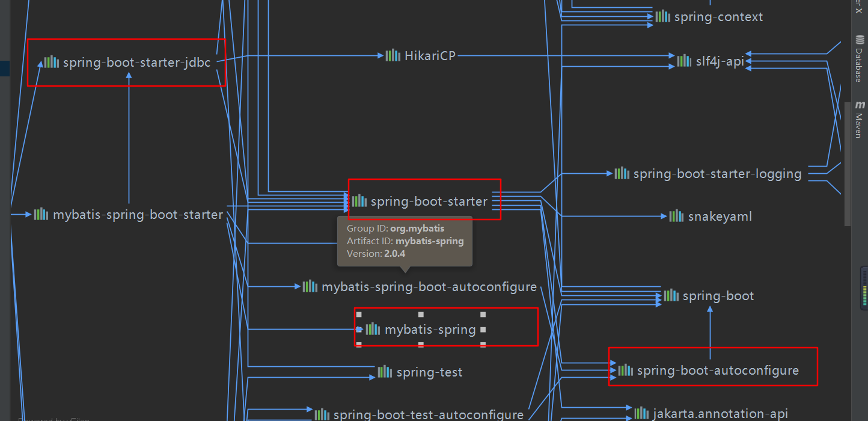Select the jakarta.annotation-api label
The image size is (868, 421).
tap(720, 414)
